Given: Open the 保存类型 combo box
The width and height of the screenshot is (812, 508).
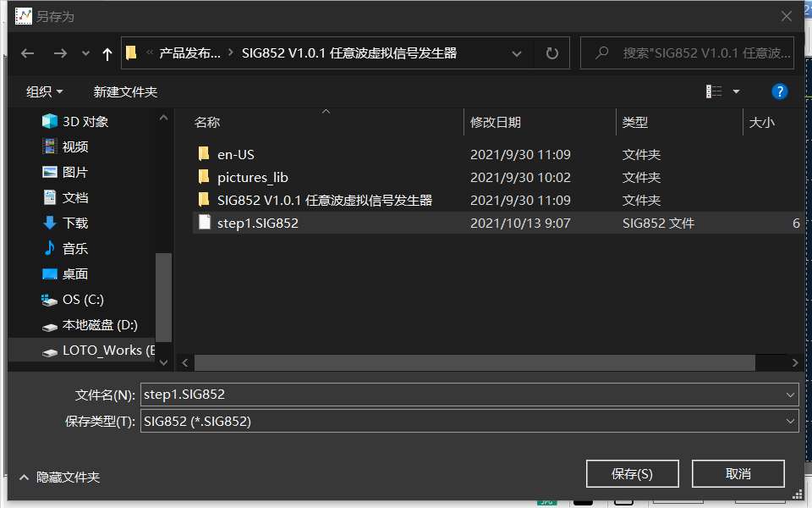Looking at the screenshot, I should (x=469, y=421).
